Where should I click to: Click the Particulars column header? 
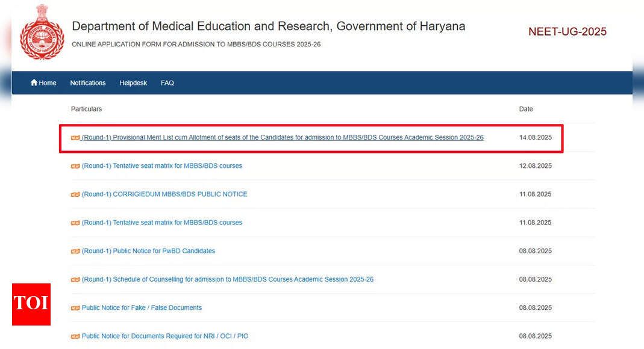tap(86, 109)
